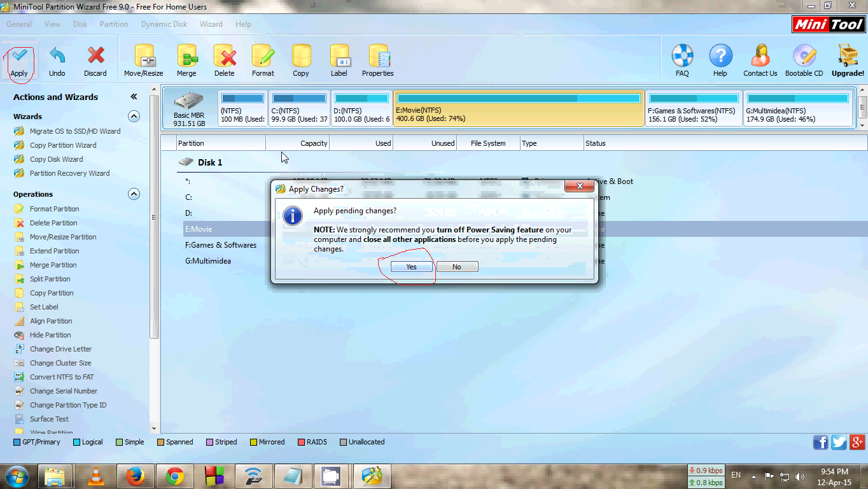The image size is (868, 489).
Task: Select the C: partition in disk map
Action: pos(299,108)
